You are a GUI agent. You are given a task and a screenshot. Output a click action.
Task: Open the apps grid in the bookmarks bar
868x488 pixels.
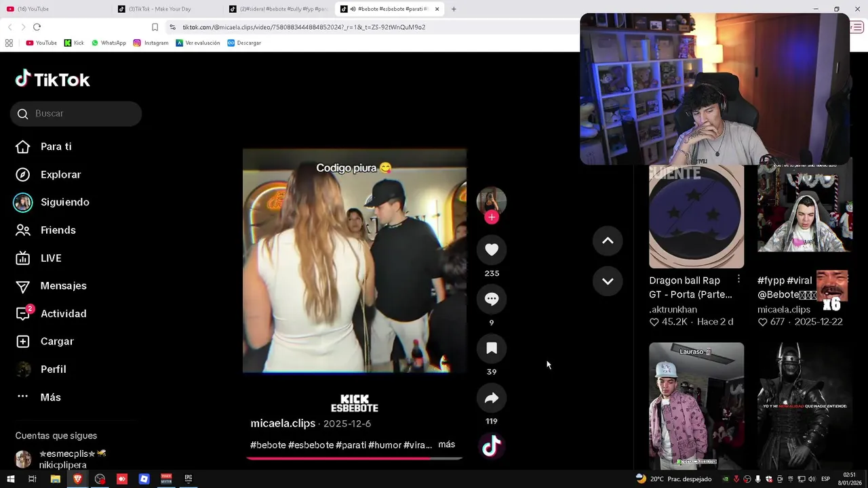tap(9, 43)
